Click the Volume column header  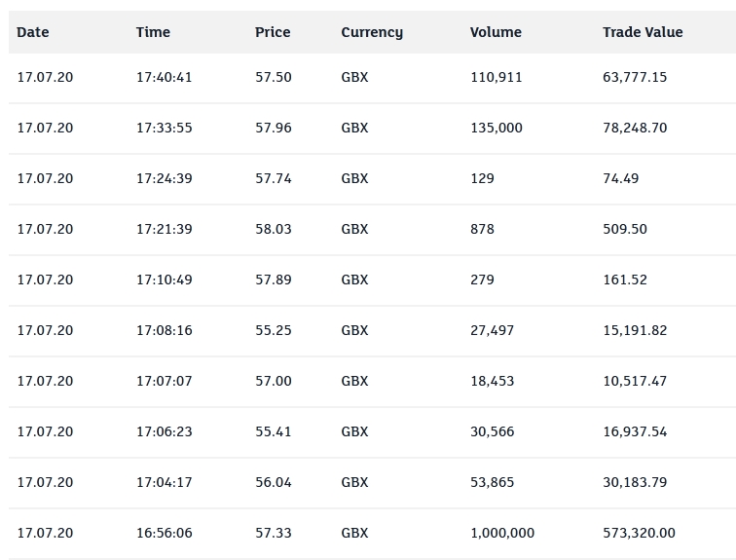(496, 32)
